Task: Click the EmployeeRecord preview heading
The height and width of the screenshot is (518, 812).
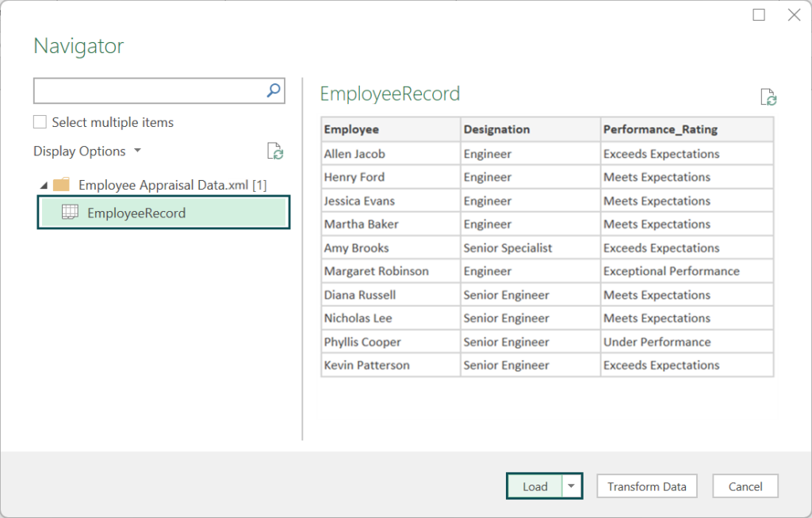Action: pyautogui.click(x=389, y=94)
